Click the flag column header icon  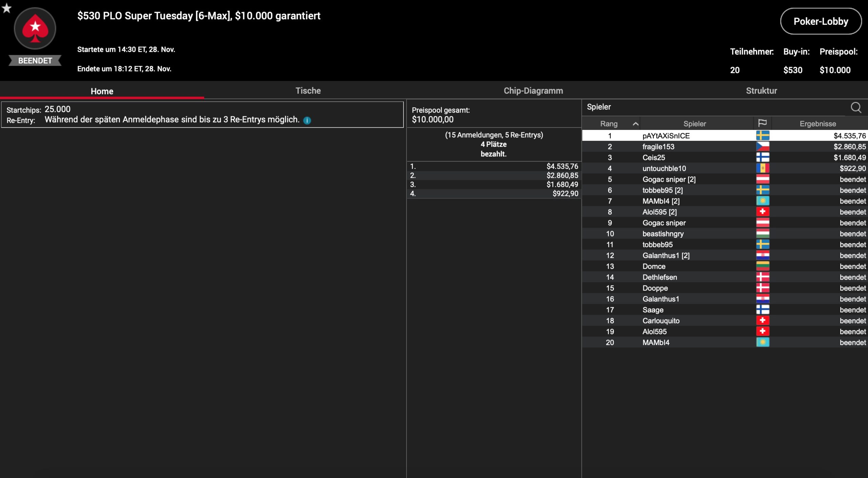point(763,123)
